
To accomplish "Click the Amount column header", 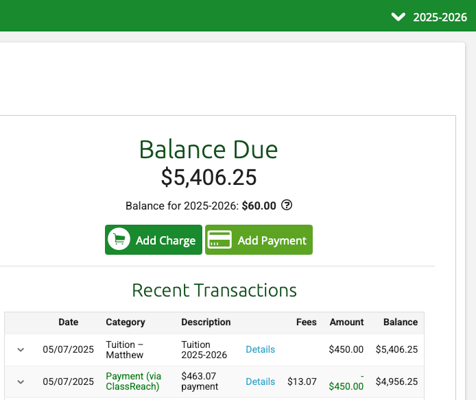I will pyautogui.click(x=347, y=322).
